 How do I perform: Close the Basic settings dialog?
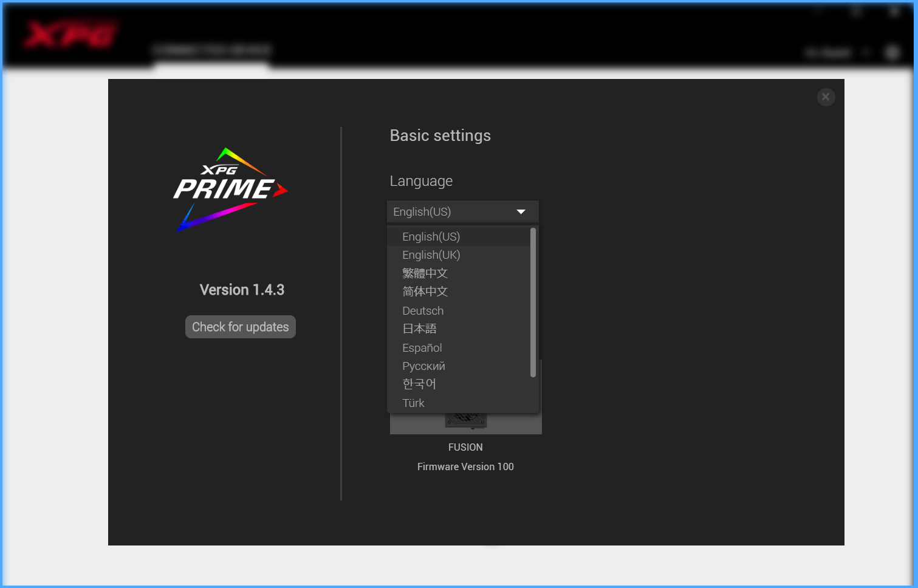click(x=826, y=97)
